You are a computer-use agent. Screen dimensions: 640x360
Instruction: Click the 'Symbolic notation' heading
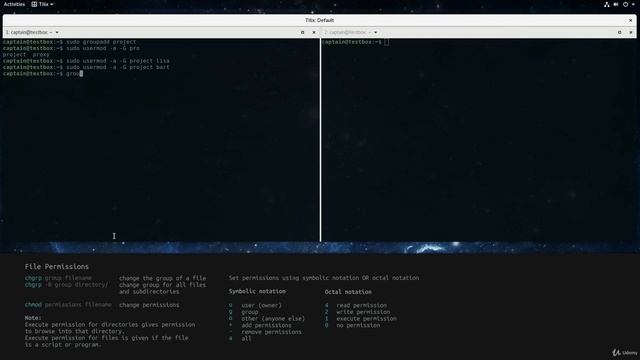click(257, 291)
